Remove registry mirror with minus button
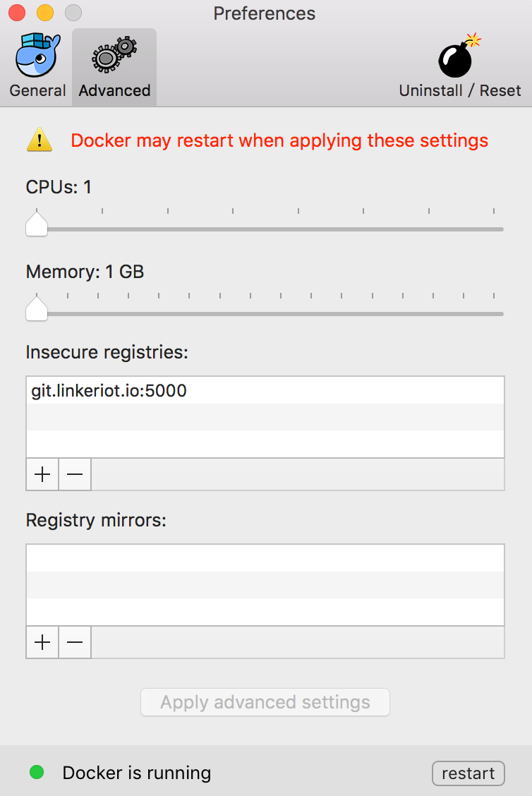 (x=75, y=642)
